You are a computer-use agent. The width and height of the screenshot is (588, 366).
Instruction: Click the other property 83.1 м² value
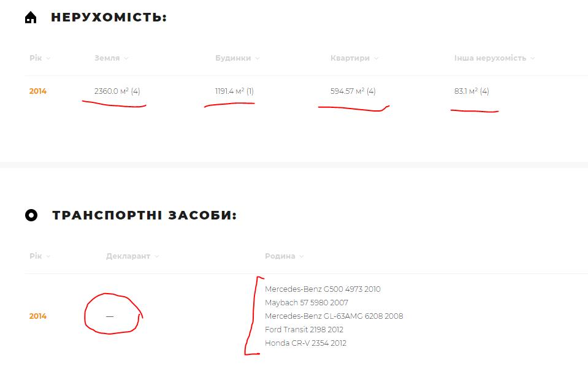click(x=472, y=91)
